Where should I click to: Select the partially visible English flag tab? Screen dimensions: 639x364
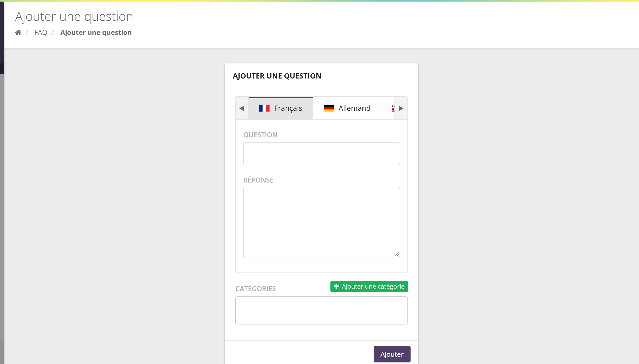[388, 108]
